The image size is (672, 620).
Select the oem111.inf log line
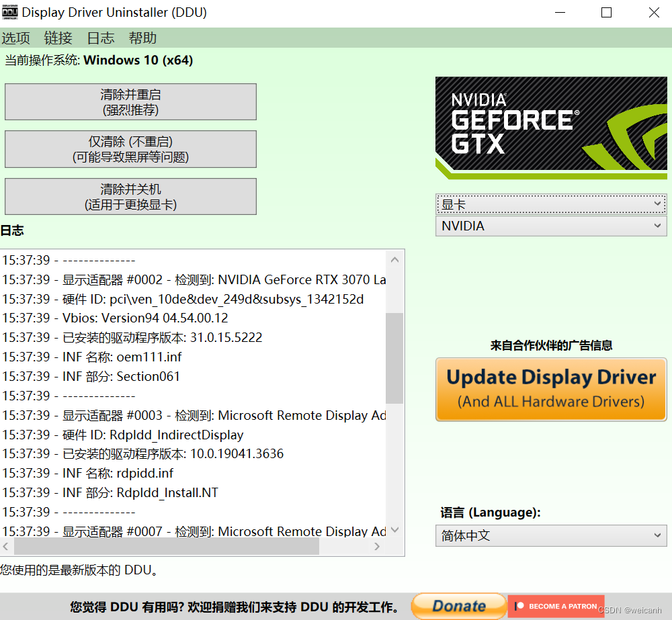92,357
